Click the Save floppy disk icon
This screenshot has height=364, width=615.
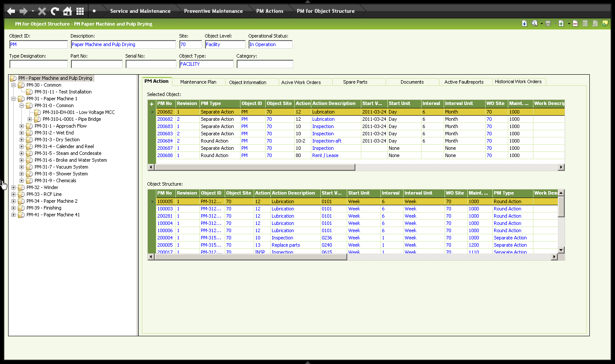(548, 23)
